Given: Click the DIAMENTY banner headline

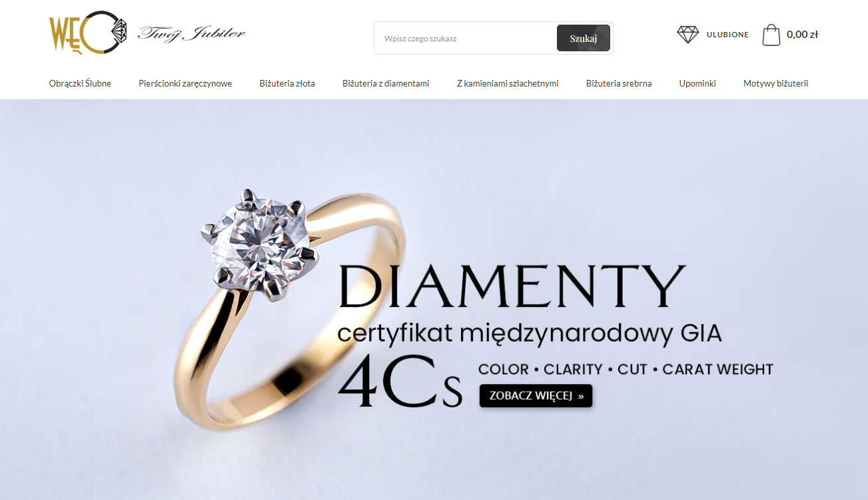Looking at the screenshot, I should point(512,286).
